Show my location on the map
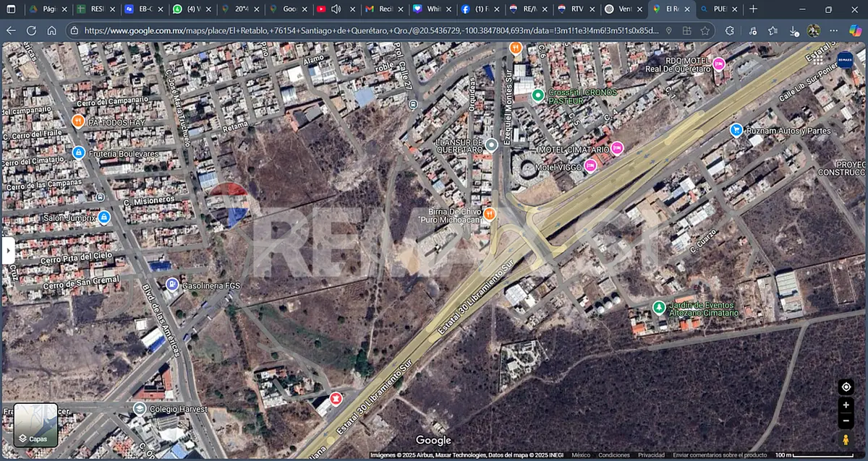 click(x=846, y=387)
